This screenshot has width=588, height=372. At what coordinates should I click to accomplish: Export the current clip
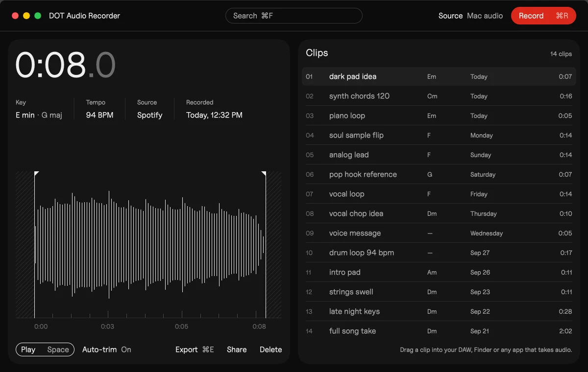click(195, 349)
